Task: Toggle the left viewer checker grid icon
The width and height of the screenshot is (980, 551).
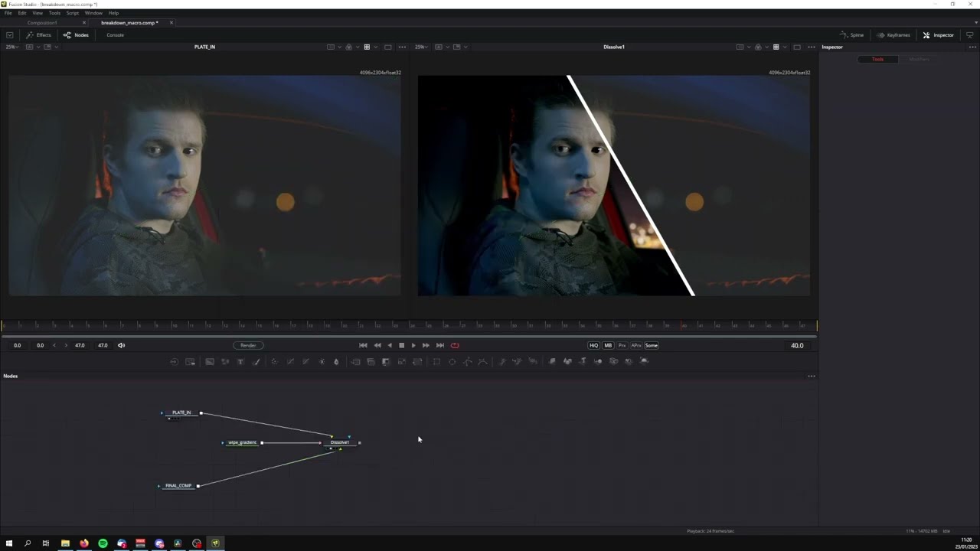Action: coord(367,47)
